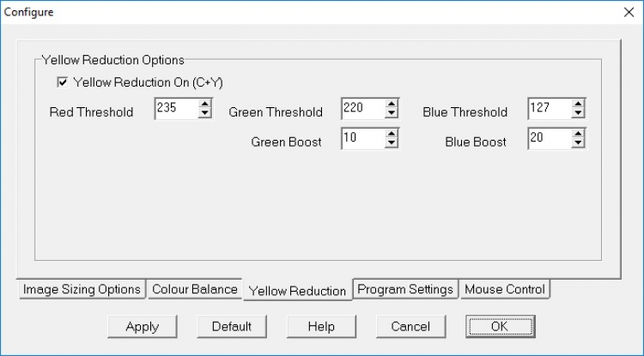Decrease the Red Threshold value with down arrow
The width and height of the screenshot is (644, 356).
[204, 113]
